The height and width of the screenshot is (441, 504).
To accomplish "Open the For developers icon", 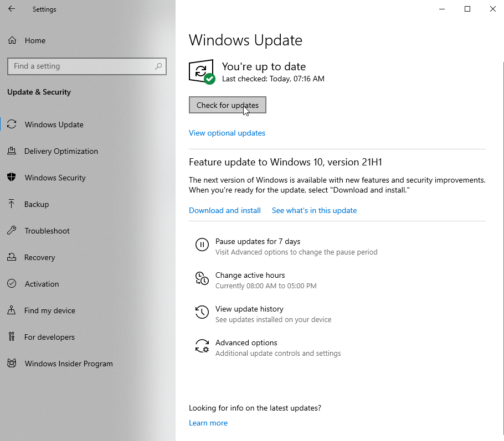I will 11,337.
